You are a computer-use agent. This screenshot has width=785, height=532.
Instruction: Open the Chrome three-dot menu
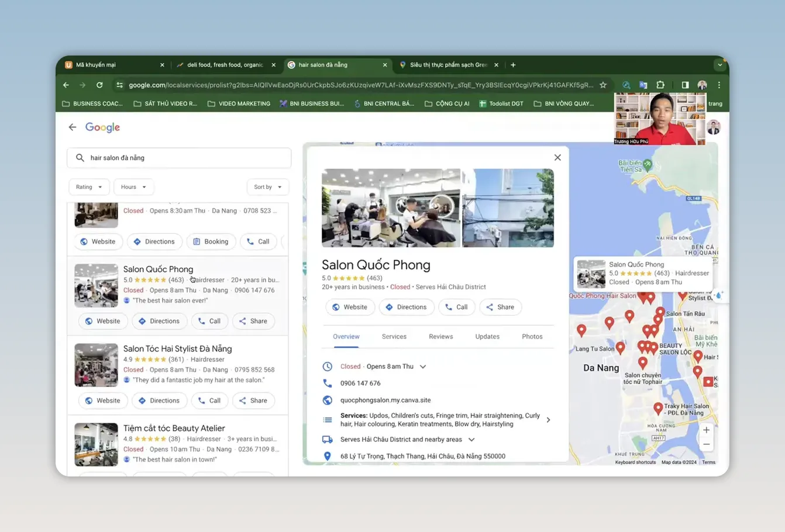pos(719,85)
